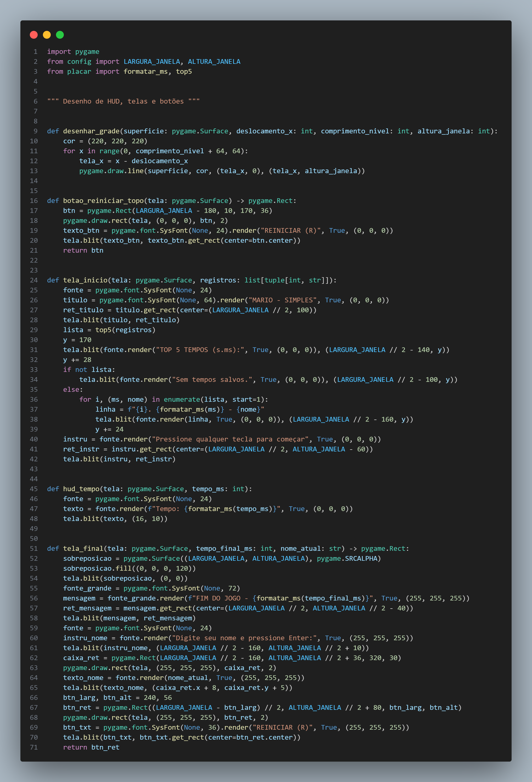Click the tela_final function name

click(x=83, y=548)
